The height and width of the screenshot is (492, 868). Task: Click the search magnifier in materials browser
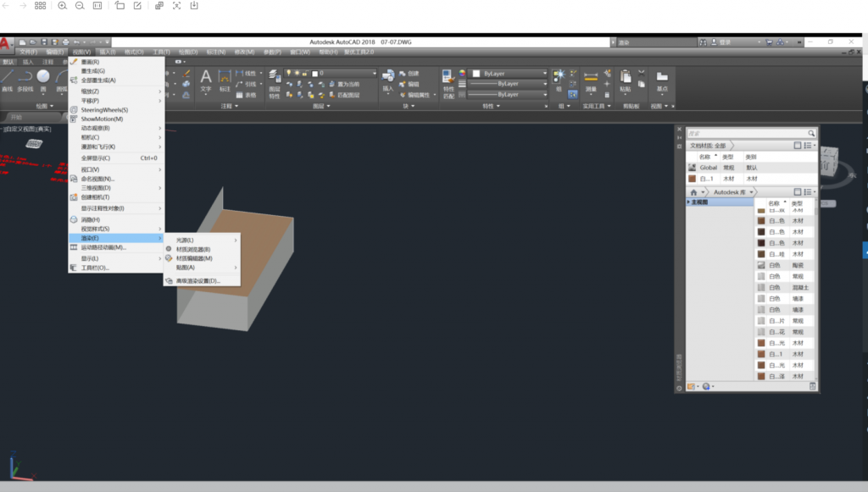811,133
